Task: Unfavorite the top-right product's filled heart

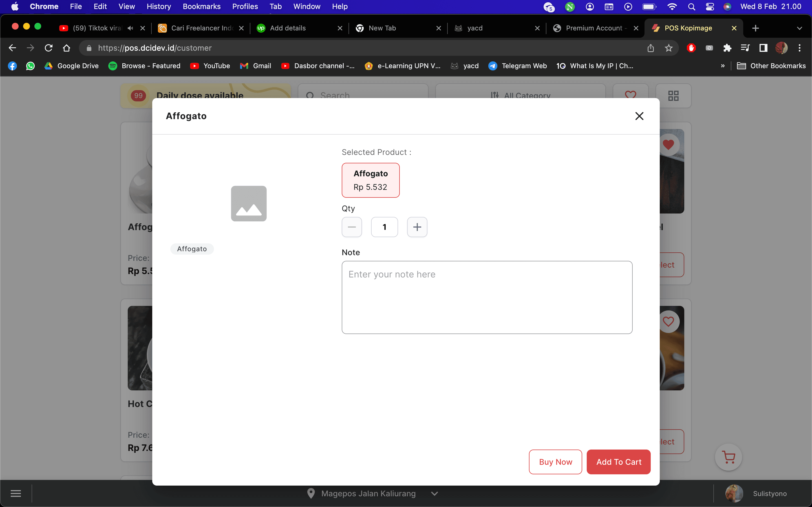Action: pyautogui.click(x=668, y=145)
